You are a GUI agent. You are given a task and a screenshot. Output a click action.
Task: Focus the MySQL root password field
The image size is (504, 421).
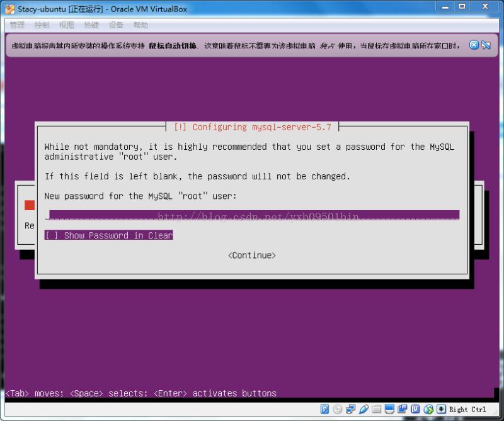click(253, 215)
